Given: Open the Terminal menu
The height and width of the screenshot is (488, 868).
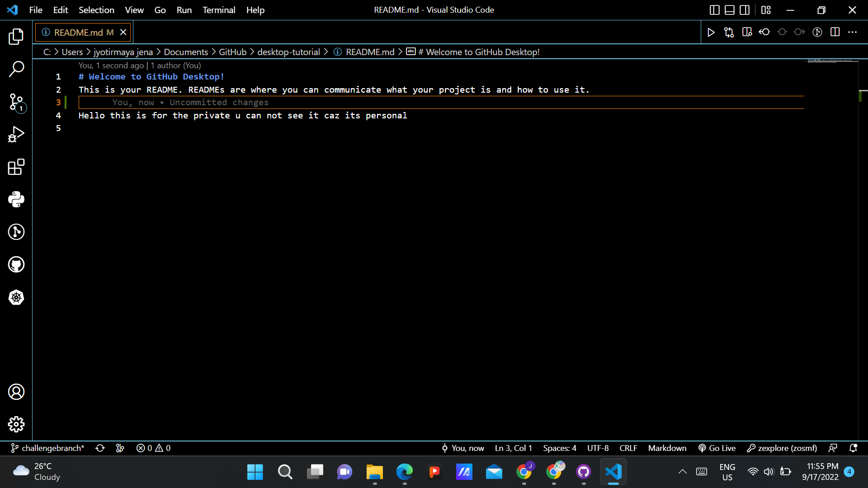Looking at the screenshot, I should pyautogui.click(x=219, y=10).
